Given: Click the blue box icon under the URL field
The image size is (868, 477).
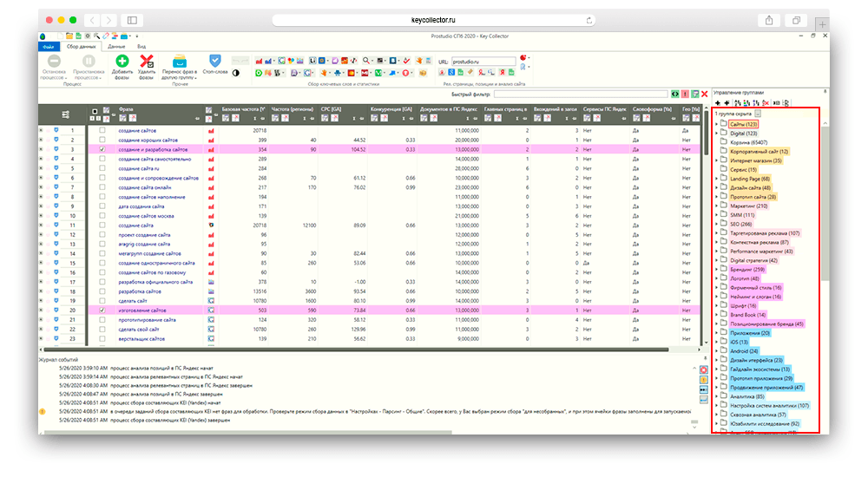Looking at the screenshot, I should pyautogui.click(x=451, y=73).
